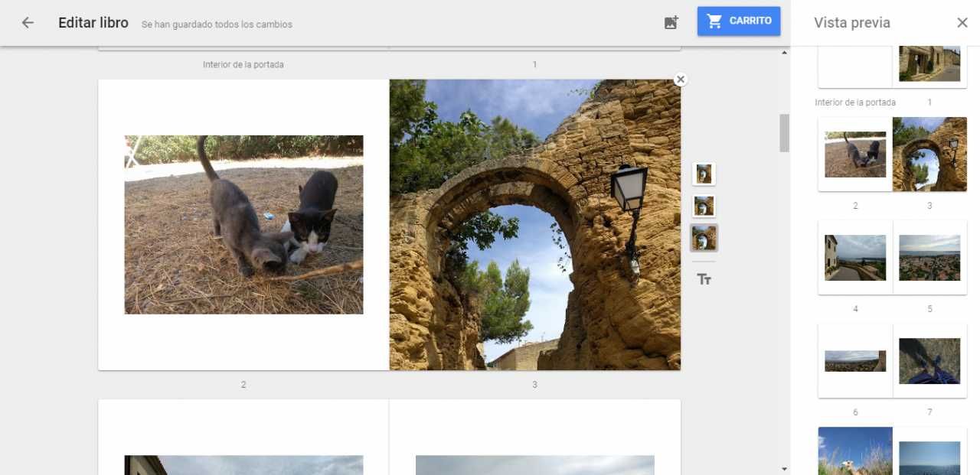
Task: Go back with the arrow icon
Action: 28,23
